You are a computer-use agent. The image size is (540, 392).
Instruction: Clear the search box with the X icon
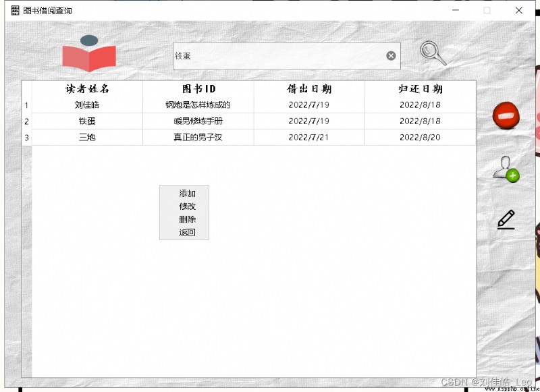click(391, 56)
